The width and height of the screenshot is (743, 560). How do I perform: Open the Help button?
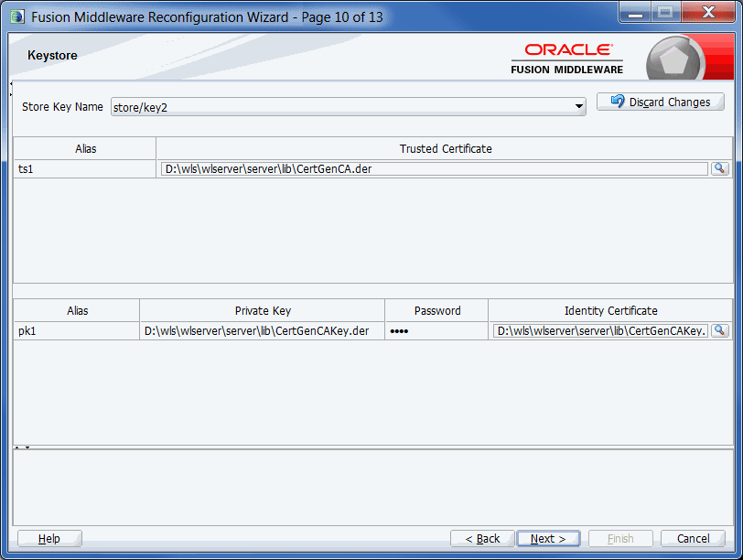click(49, 539)
